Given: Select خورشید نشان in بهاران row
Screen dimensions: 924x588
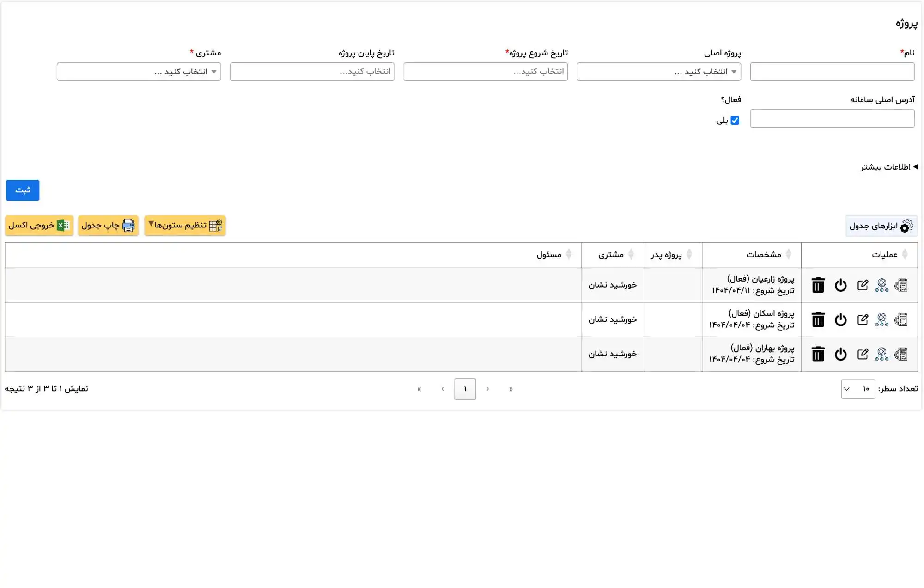Looking at the screenshot, I should tap(613, 354).
